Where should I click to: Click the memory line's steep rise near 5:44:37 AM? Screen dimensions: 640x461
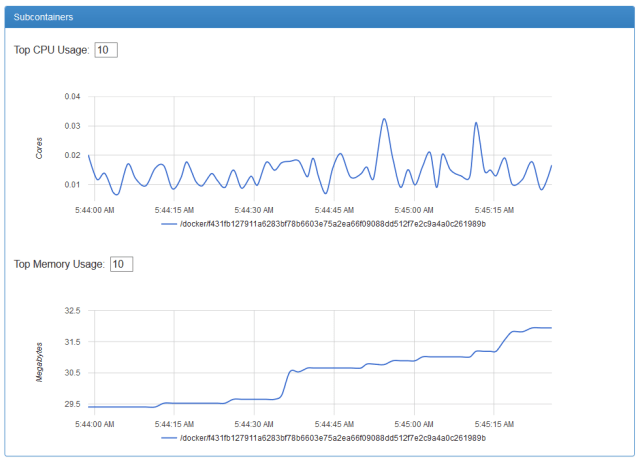point(285,384)
